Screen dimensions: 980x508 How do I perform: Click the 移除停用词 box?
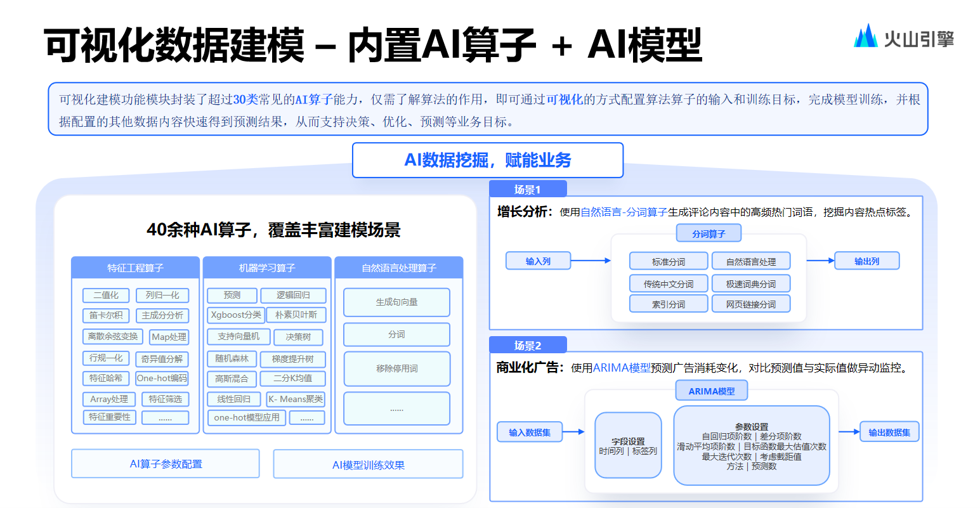coord(397,368)
